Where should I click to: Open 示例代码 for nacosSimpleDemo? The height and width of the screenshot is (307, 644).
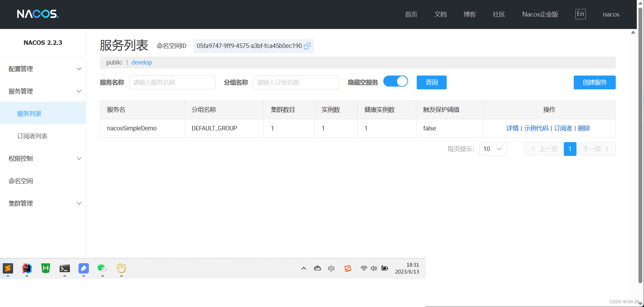[536, 128]
